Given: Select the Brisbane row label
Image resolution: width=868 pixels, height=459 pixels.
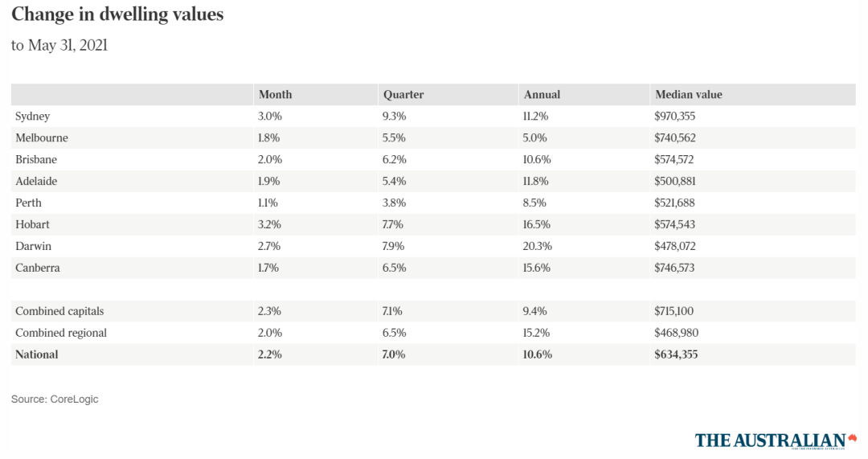Looking at the screenshot, I should pyautogui.click(x=36, y=160).
